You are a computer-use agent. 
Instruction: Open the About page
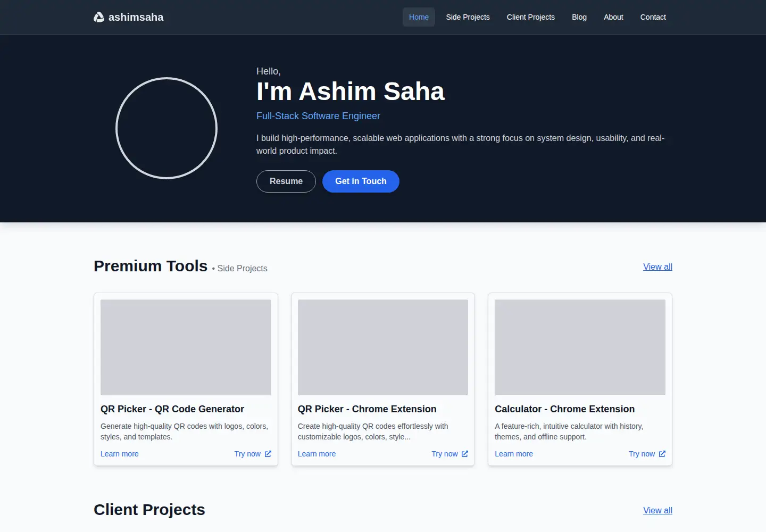tap(613, 17)
